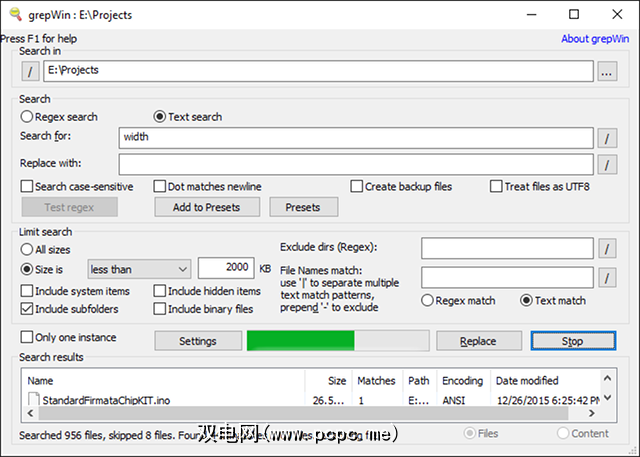
Task: Click the Replace button
Action: coord(478,341)
